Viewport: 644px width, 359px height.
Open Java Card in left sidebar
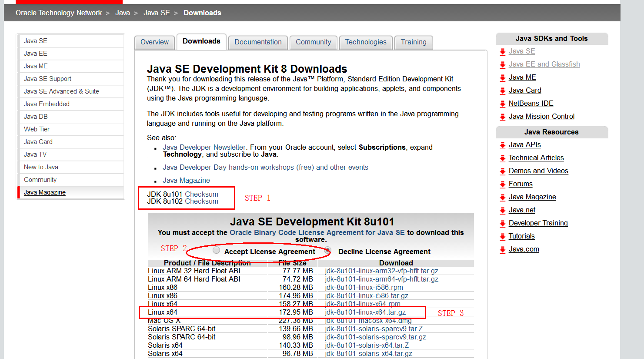[x=71, y=142]
